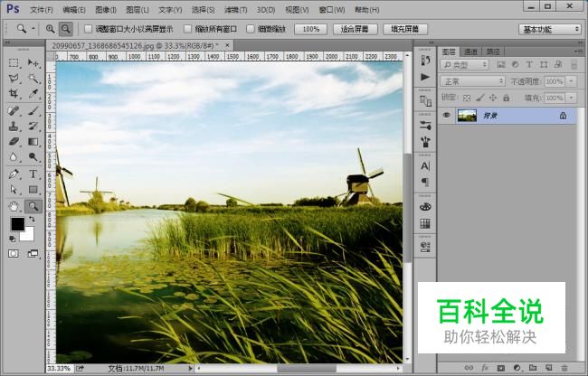This screenshot has width=588, height=376.
Task: Click the white background color swatch
Action: pos(28,235)
